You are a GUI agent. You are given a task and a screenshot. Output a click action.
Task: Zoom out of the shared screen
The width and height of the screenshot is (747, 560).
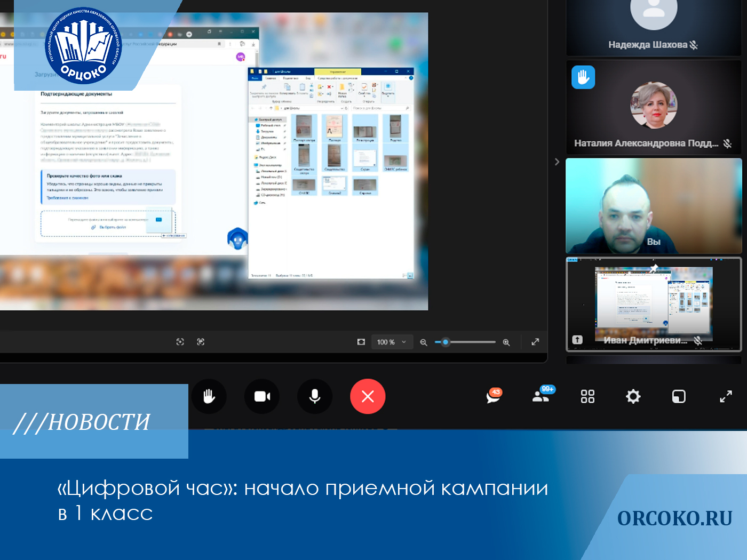pos(424,342)
